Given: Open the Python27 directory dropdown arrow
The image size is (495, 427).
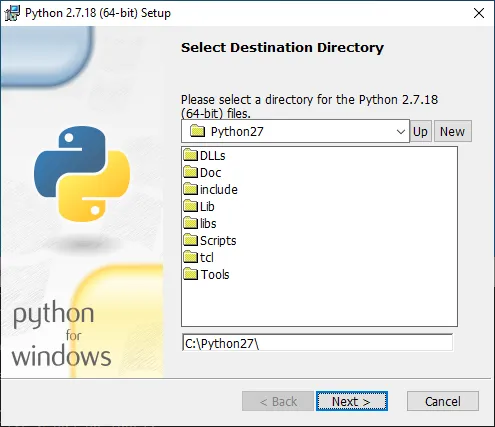Looking at the screenshot, I should [401, 132].
